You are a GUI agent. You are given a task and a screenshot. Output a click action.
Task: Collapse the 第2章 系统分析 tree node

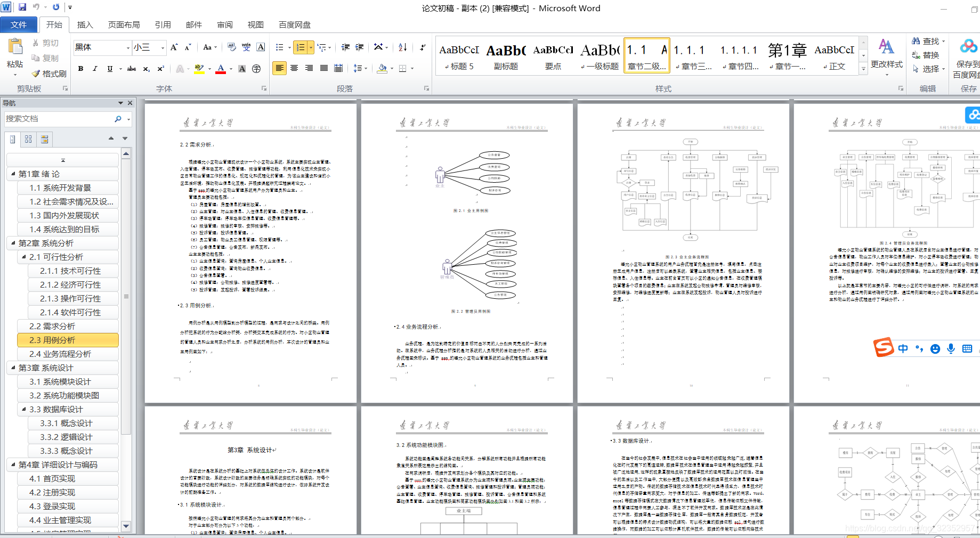(13, 243)
